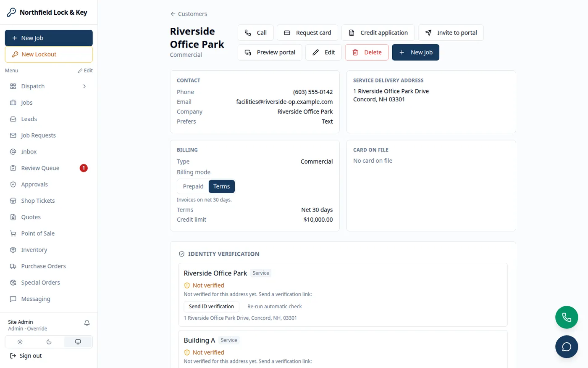Switch to dark theme moon icon

(49, 342)
